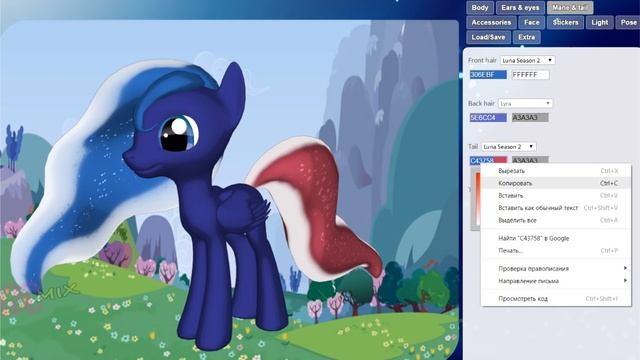The image size is (640, 360).
Task: Click the Tail C43758 color field
Action: (x=488, y=160)
